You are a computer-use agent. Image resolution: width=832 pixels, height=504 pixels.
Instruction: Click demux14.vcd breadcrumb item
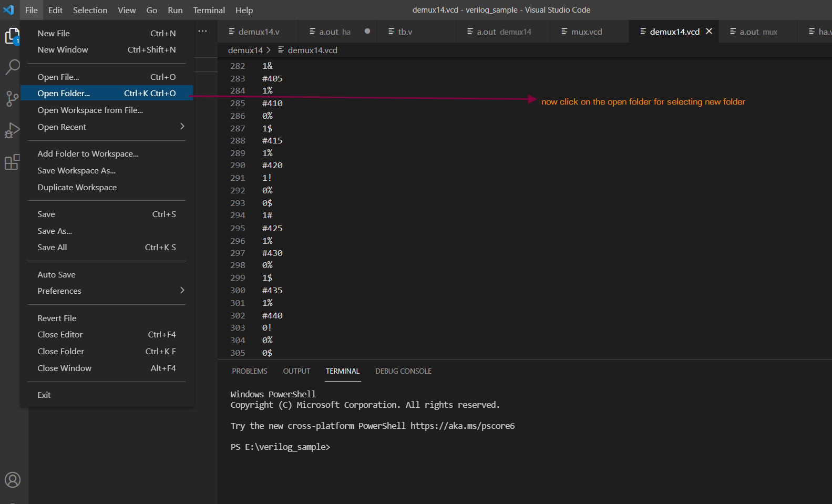[x=313, y=50]
